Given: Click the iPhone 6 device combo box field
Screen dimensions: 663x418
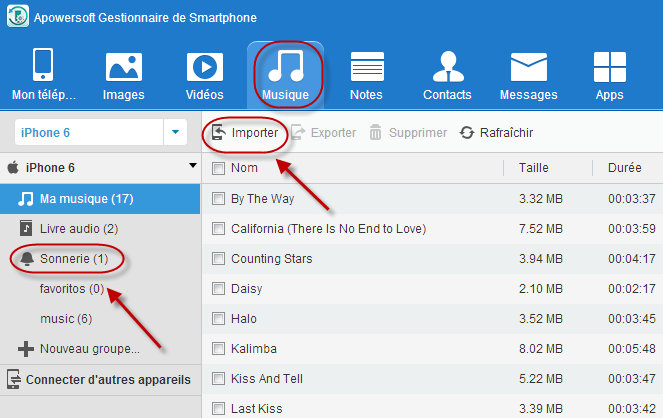Looking at the screenshot, I should (x=101, y=132).
